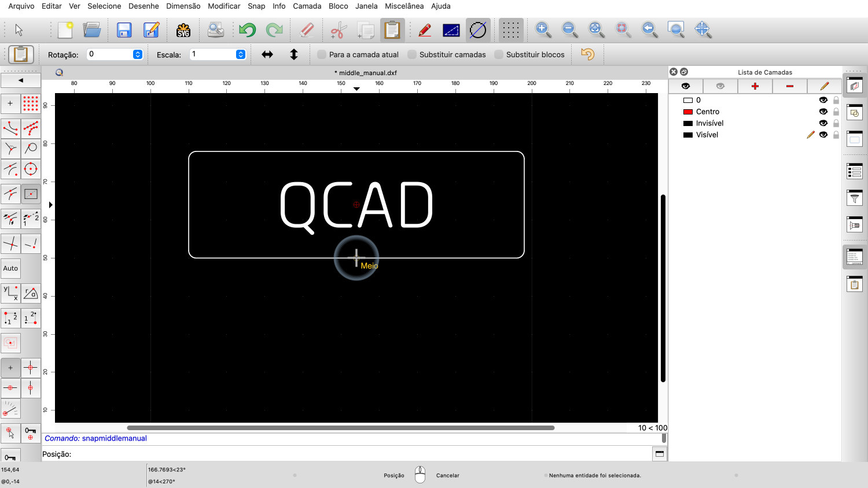This screenshot has width=868, height=488.
Task: Toggle visibility of Invisível layer
Action: [823, 123]
